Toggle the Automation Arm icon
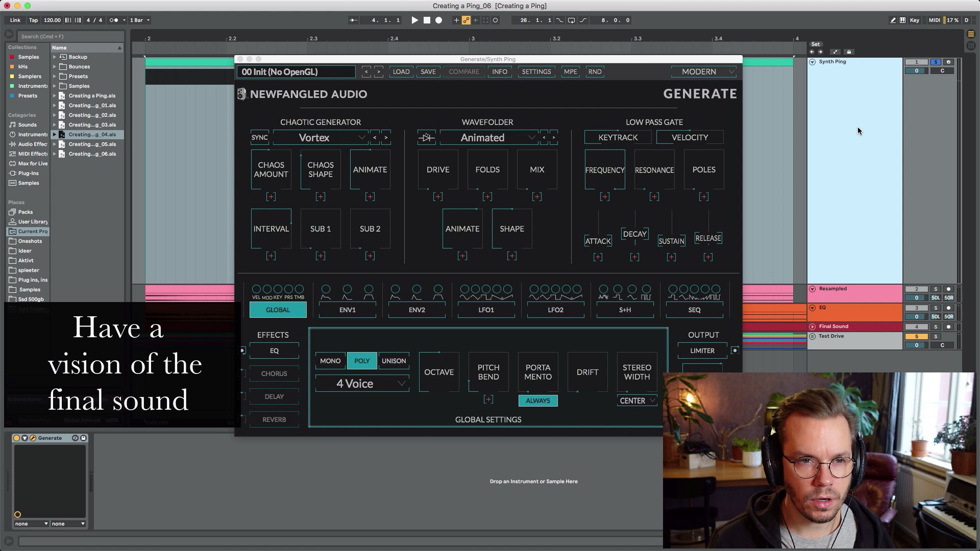Viewport: 980px width, 551px height. point(466,20)
